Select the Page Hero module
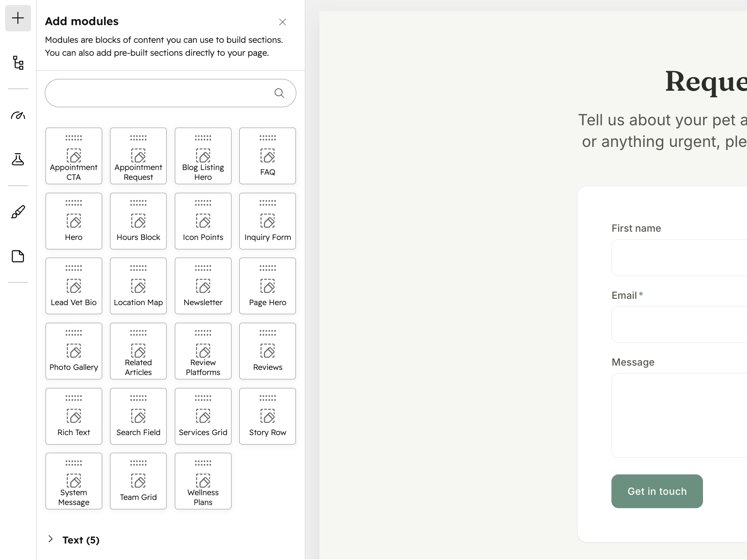The image size is (747, 560). (268, 286)
